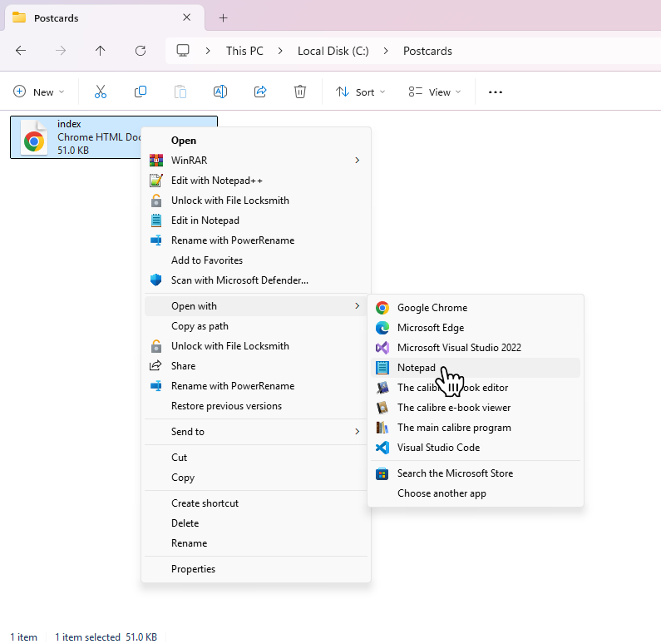Click the Copy icon in toolbar

pyautogui.click(x=141, y=92)
